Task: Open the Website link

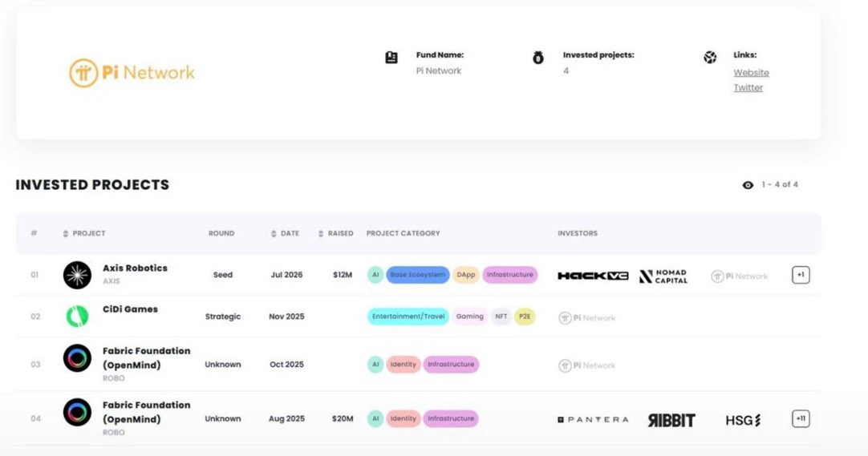Action: click(x=751, y=72)
